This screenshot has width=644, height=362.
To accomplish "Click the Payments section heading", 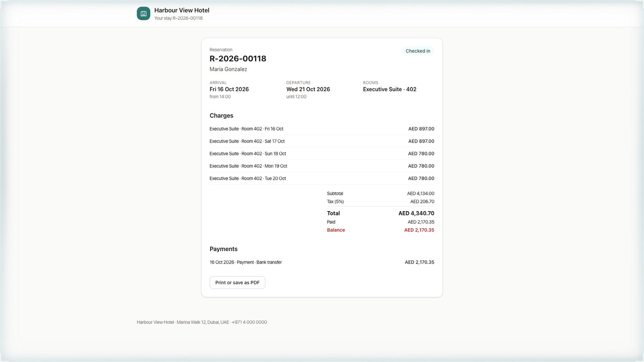I will [x=224, y=249].
